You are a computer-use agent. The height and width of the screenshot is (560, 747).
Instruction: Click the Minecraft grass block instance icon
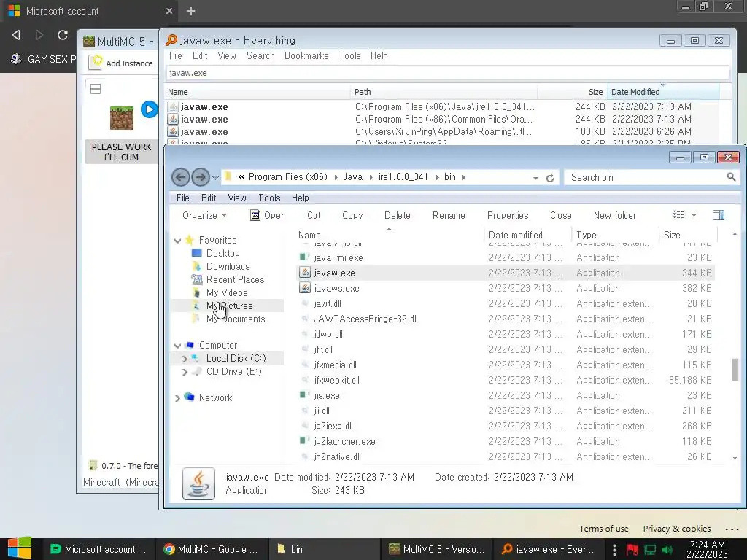(122, 118)
